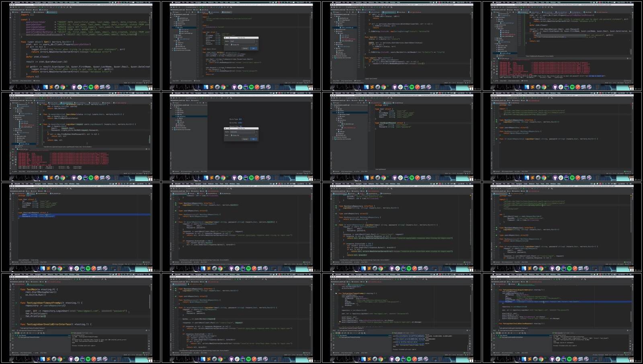
Task: Open the frame with New Go File dialog over empty editor
Action: click(241, 137)
